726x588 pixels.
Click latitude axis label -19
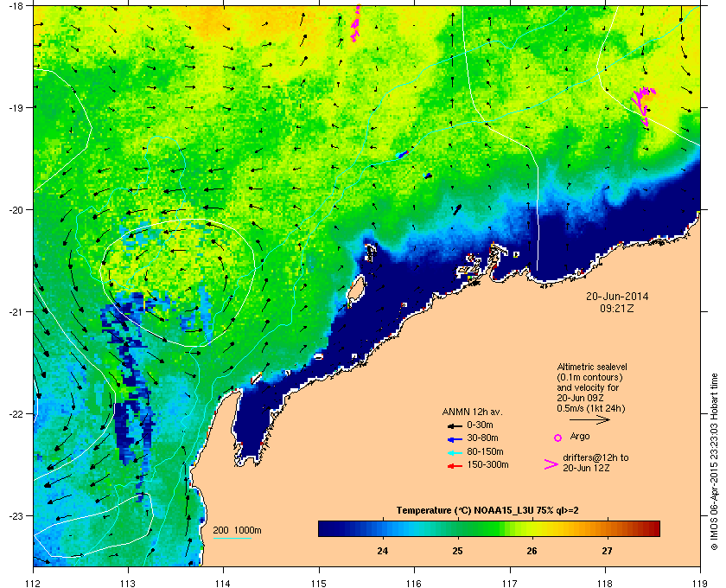pyautogui.click(x=16, y=108)
